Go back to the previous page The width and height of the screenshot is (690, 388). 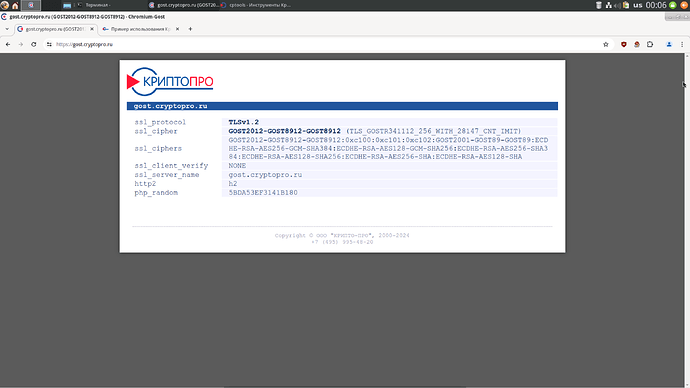(x=8, y=44)
